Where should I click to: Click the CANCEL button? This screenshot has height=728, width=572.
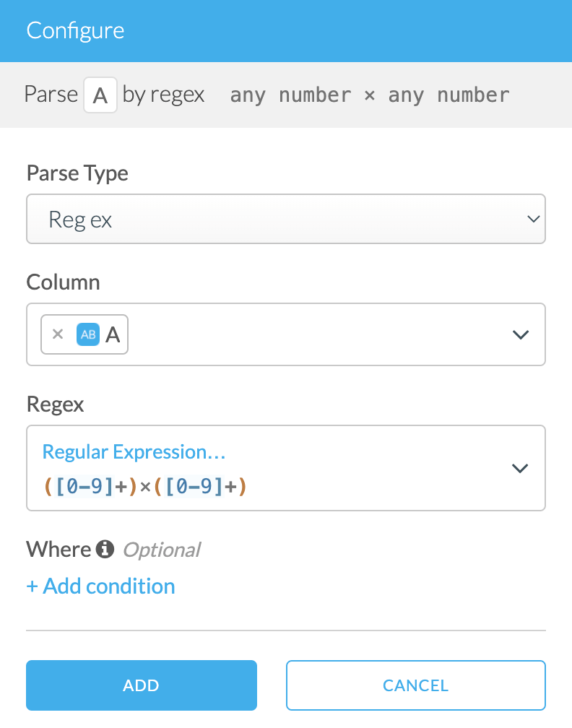pyautogui.click(x=415, y=685)
